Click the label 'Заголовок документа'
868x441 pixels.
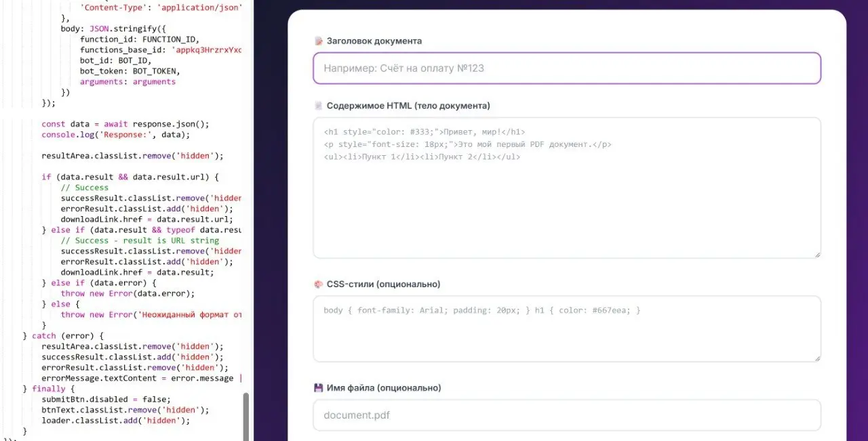coord(374,41)
